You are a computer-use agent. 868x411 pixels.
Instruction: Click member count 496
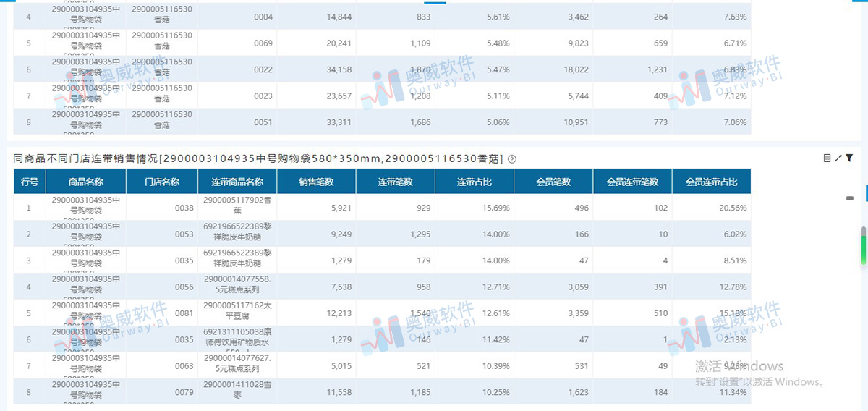(581, 208)
